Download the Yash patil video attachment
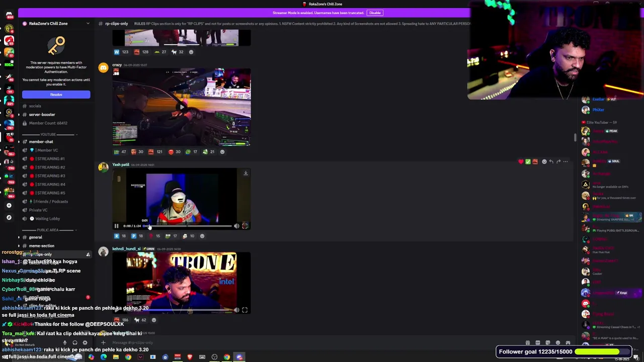 click(x=246, y=173)
